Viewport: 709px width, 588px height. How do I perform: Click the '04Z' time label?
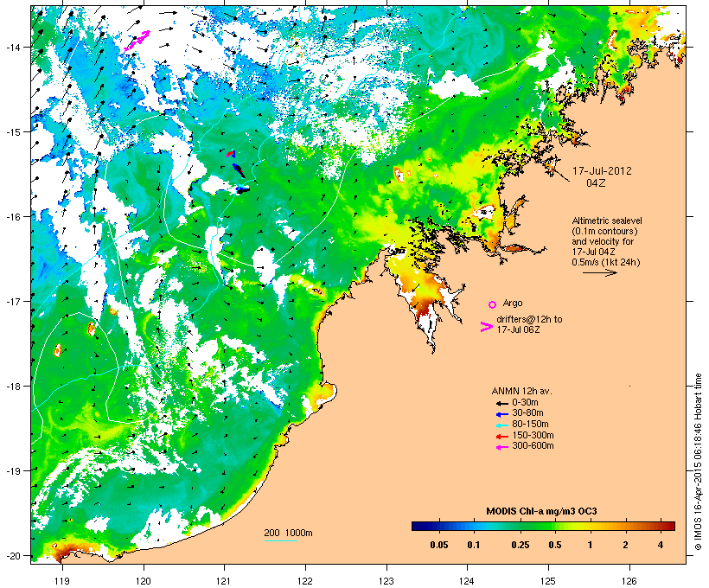pos(596,183)
